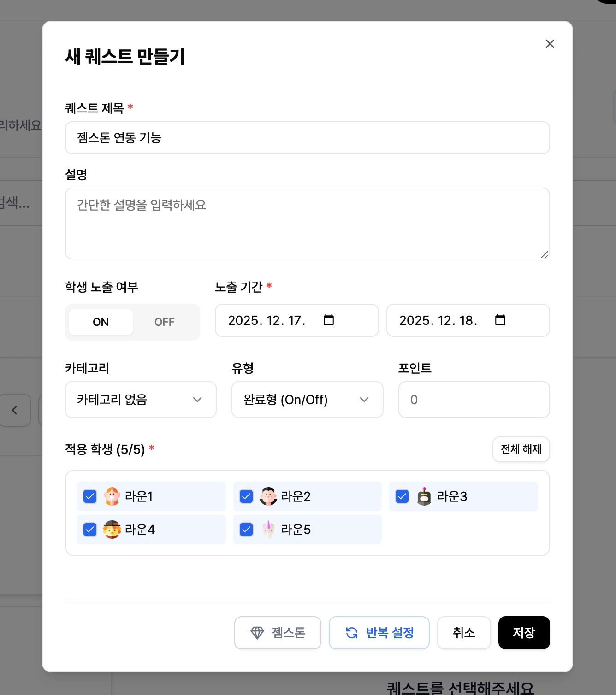Click into the 설명 description textarea
Viewport: 616px width, 695px height.
[307, 224]
